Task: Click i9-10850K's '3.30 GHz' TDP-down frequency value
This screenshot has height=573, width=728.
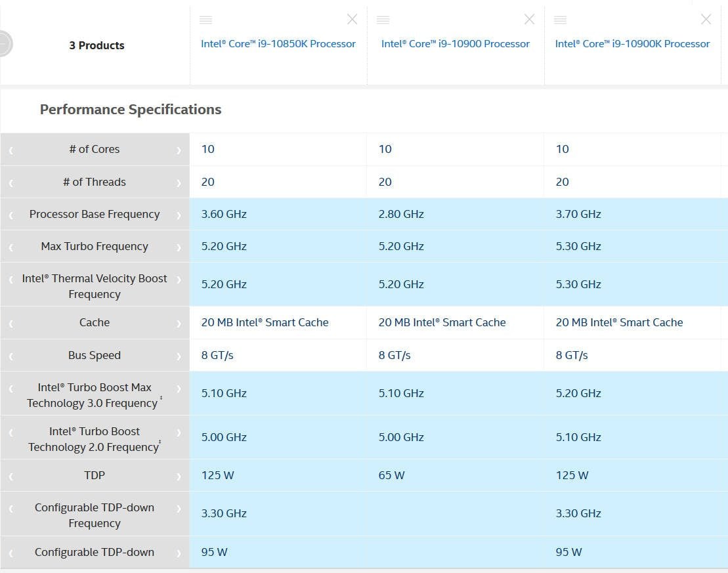Action: 224,513
